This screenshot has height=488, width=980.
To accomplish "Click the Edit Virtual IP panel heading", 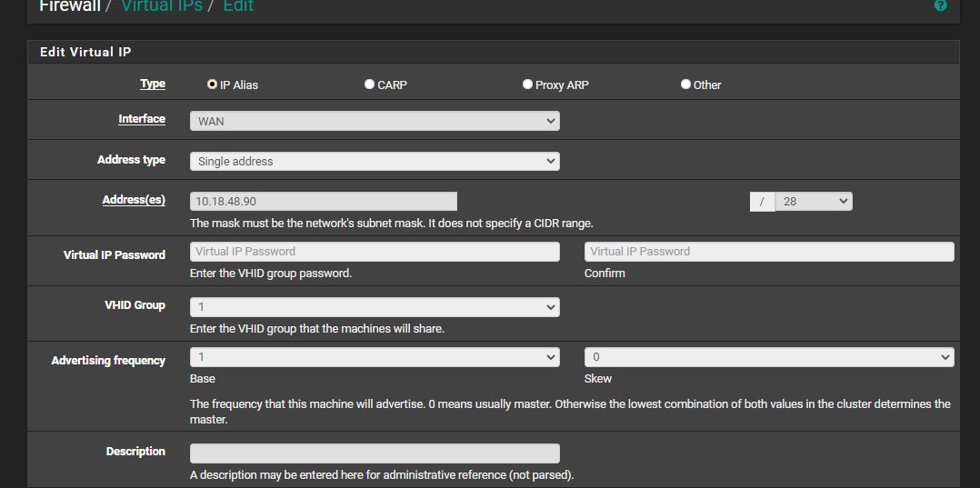I will tap(85, 52).
